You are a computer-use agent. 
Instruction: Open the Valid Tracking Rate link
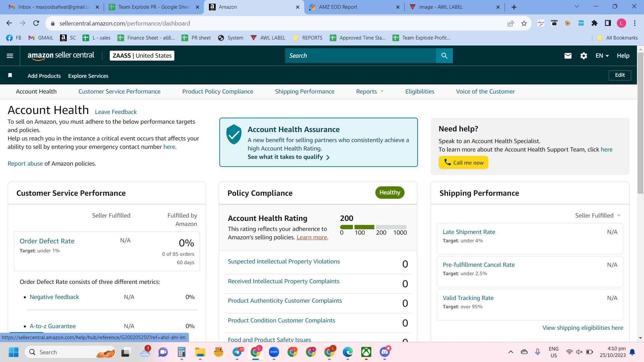pos(468,298)
